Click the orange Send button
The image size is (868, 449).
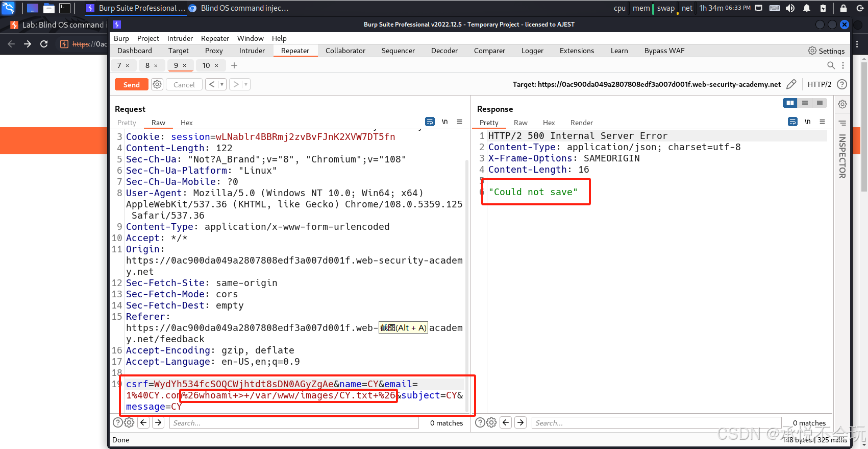[x=131, y=85]
